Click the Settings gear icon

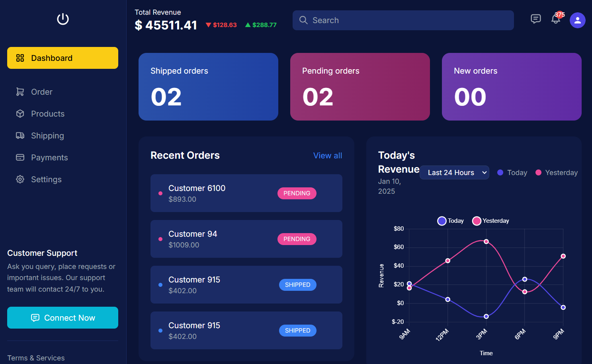[20, 179]
